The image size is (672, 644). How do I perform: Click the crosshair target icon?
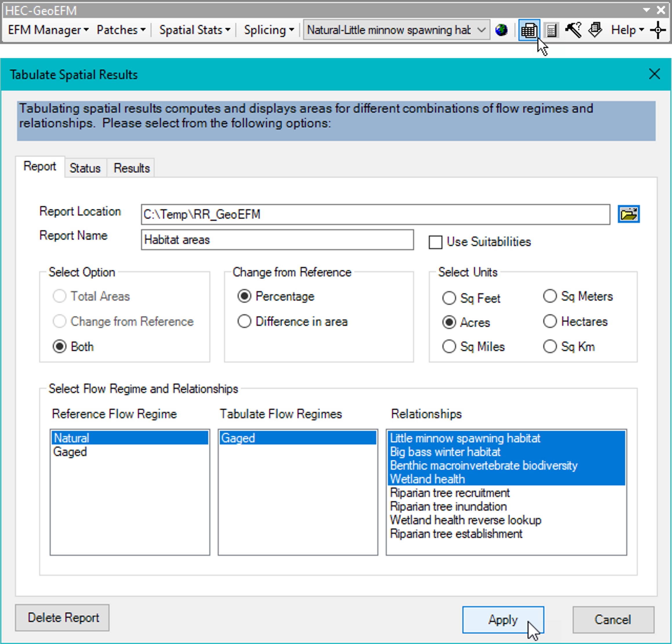coord(658,30)
